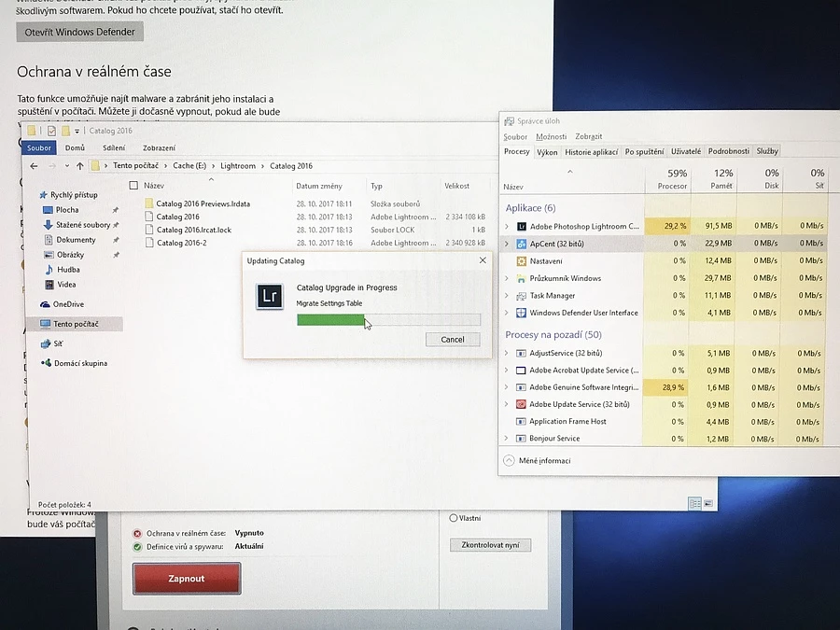This screenshot has height=630, width=840.
Task: Click the Application Frame Host icon
Action: (521, 422)
